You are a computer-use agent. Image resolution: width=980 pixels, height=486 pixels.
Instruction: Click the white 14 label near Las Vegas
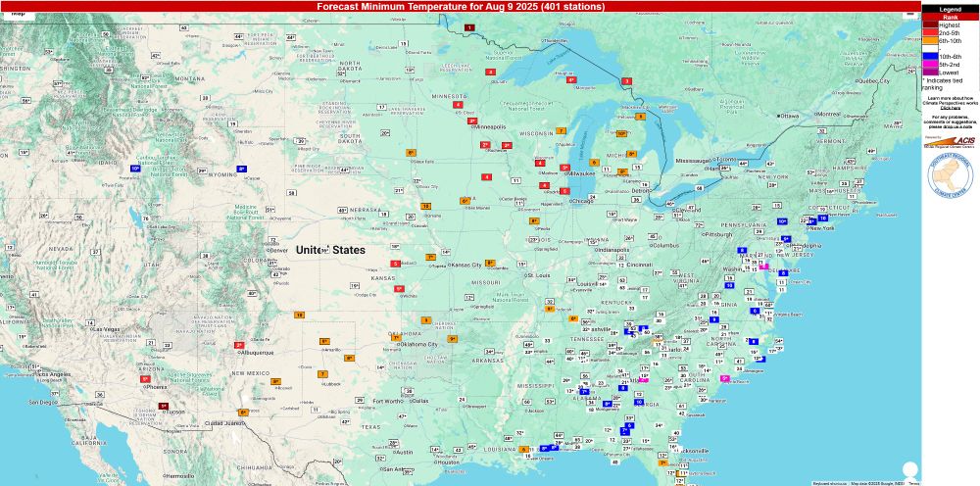[90, 322]
